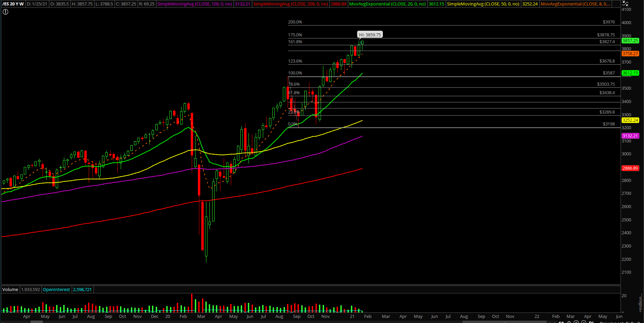Click the /ES 20 Y W symbol label
Viewport: 644px width, 323px height.
coord(13,4)
